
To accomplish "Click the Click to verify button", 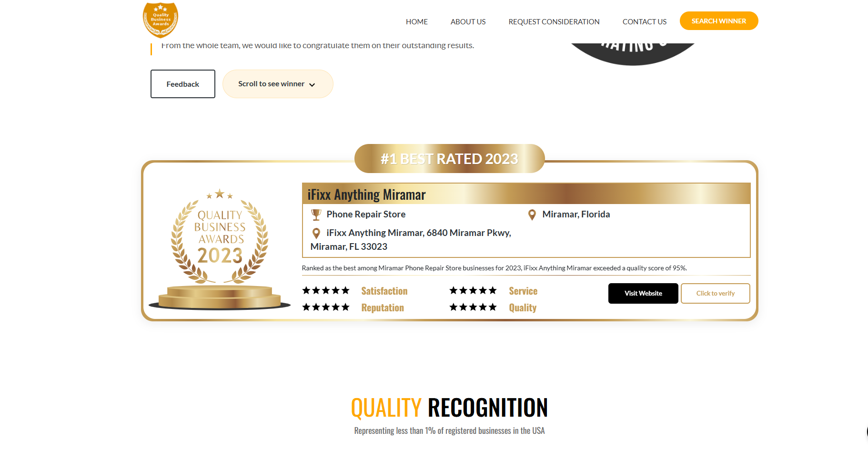I will point(715,294).
